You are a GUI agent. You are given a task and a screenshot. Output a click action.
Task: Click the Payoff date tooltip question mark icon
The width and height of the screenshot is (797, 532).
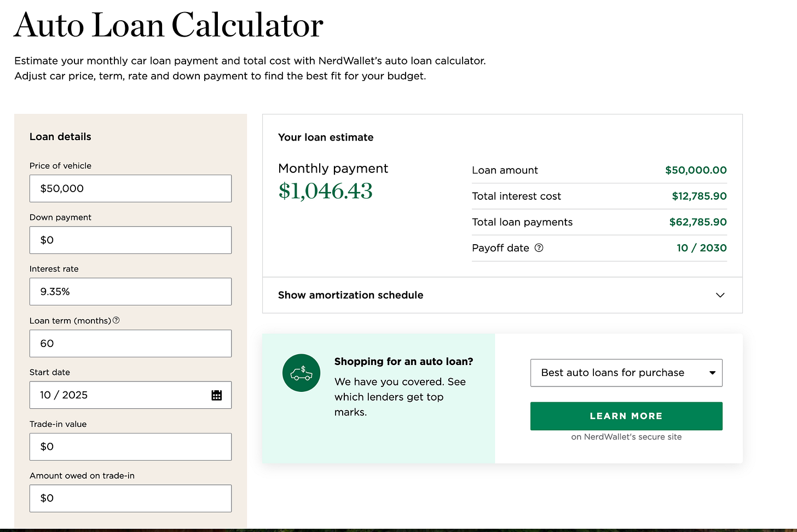539,248
